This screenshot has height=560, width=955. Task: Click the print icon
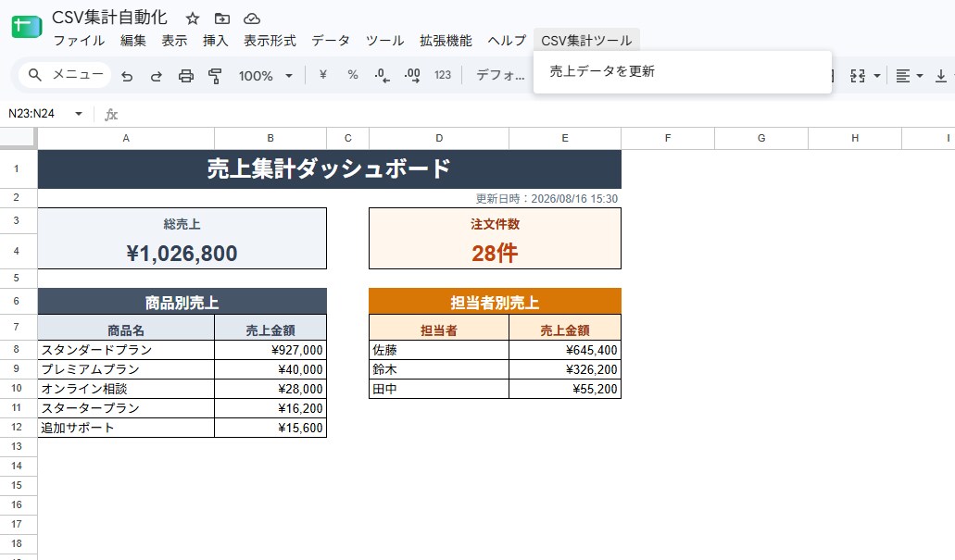pos(186,76)
